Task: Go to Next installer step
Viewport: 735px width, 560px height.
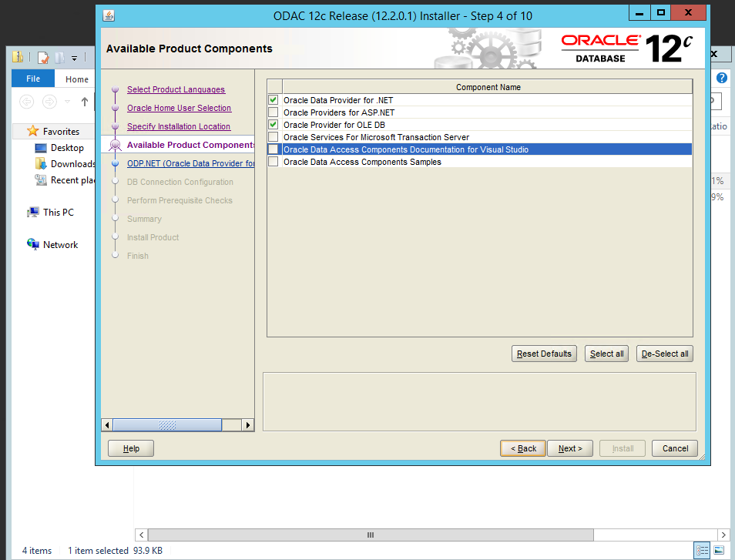Action: coord(570,448)
